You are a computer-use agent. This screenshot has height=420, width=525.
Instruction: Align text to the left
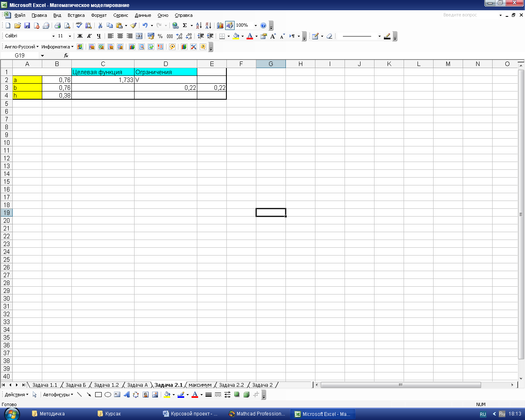click(111, 36)
